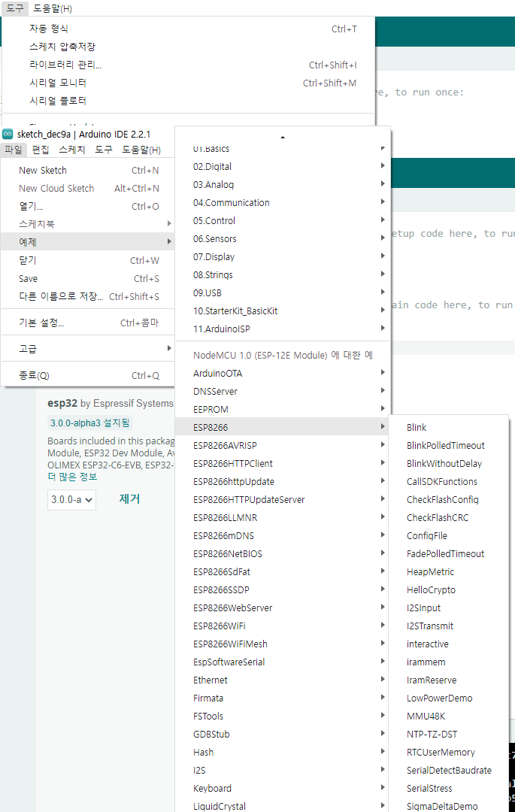The width and height of the screenshot is (515, 812).
Task: Expand 06.Sensors examples
Action: point(283,239)
